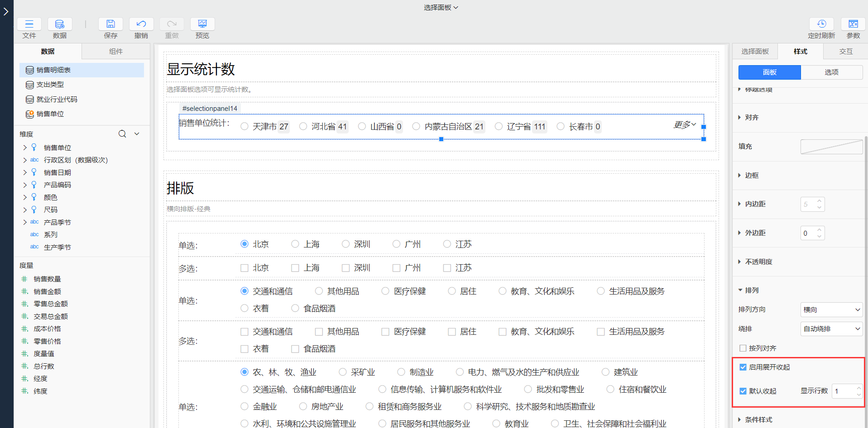This screenshot has height=428, width=868.
Task: Switch to the 组件 tab
Action: tap(116, 52)
